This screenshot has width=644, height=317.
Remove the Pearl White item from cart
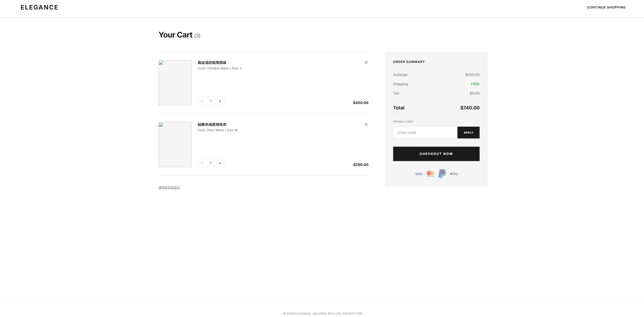point(366,124)
